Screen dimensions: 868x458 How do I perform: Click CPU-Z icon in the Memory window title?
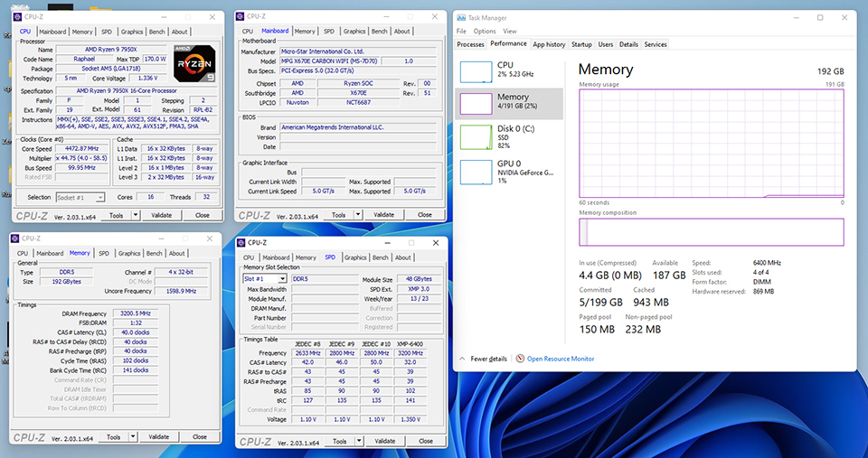click(x=15, y=238)
